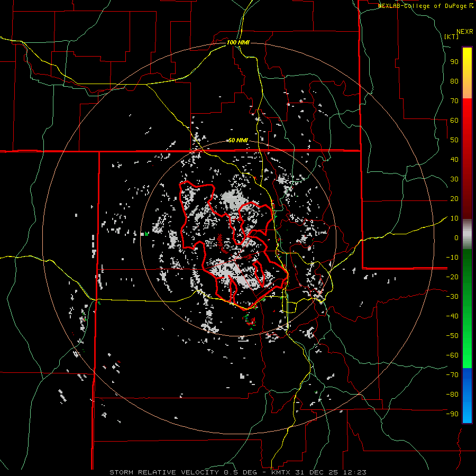This screenshot has width=476, height=476.
Task: Click the -90 value at bottom of scale
Action: (452, 414)
